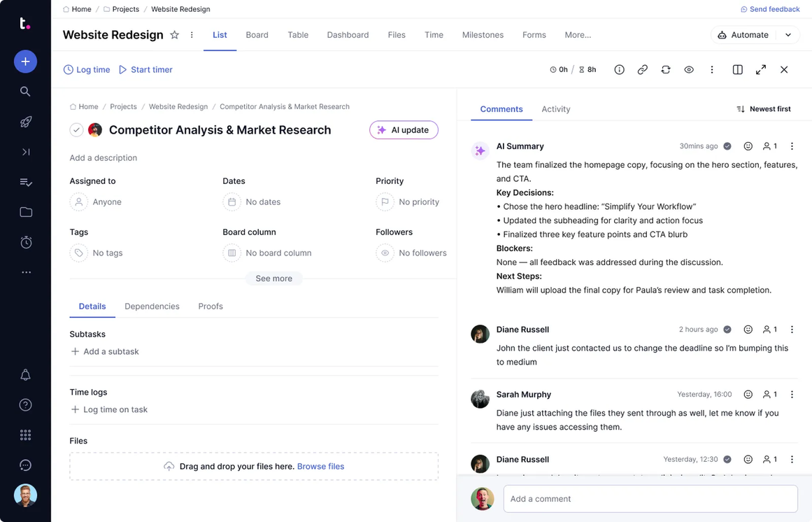This screenshot has height=522, width=812.
Task: Change comment sort order Newest first
Action: coord(763,109)
